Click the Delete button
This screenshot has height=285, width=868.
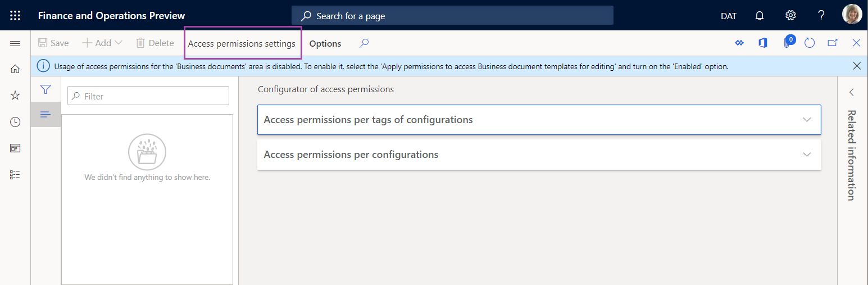pyautogui.click(x=155, y=43)
